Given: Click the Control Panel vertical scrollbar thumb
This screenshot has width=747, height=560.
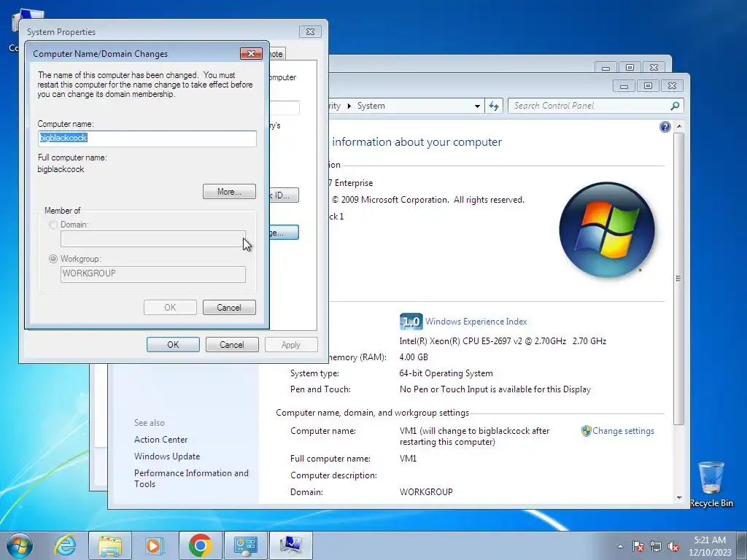Looking at the screenshot, I should coord(679,279).
